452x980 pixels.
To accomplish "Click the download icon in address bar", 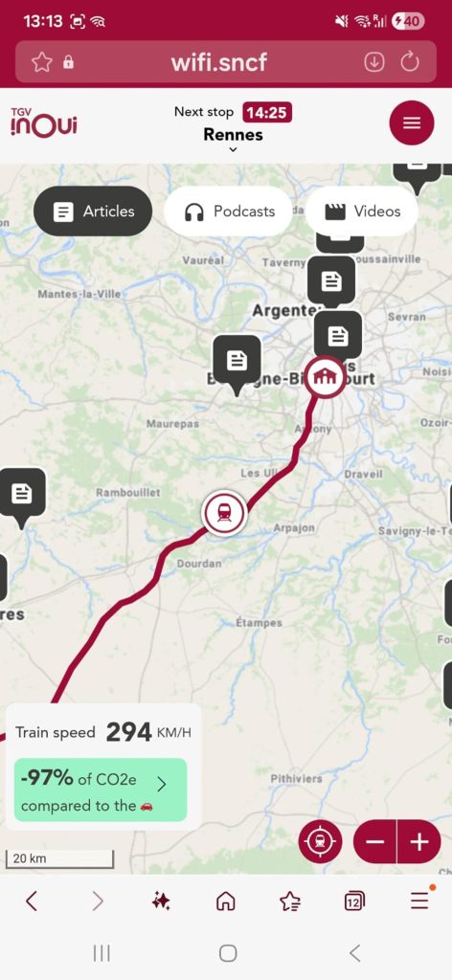I will pyautogui.click(x=373, y=62).
